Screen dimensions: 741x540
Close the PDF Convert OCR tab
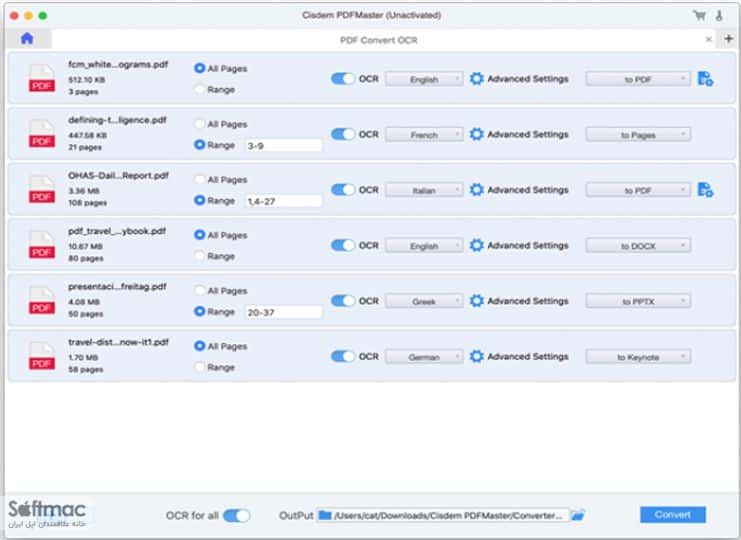pyautogui.click(x=708, y=40)
